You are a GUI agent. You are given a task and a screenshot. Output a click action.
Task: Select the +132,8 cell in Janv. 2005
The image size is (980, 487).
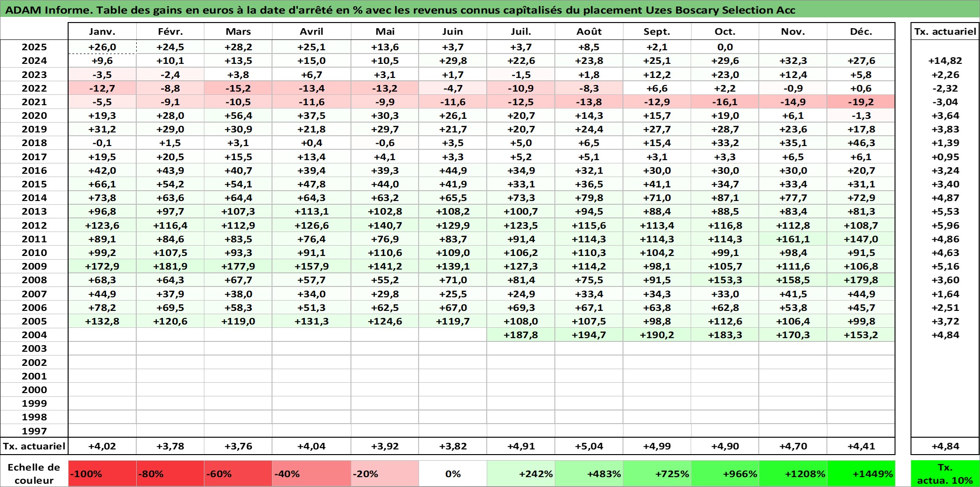point(102,321)
